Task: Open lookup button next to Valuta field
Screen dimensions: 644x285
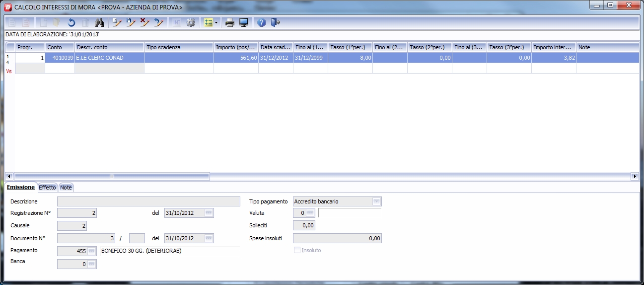Action: point(310,213)
